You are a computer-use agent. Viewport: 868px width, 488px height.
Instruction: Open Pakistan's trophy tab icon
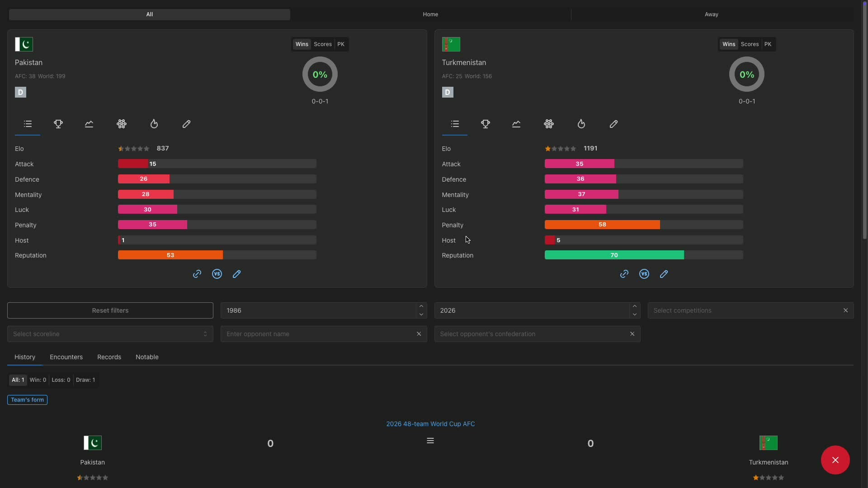tap(58, 124)
